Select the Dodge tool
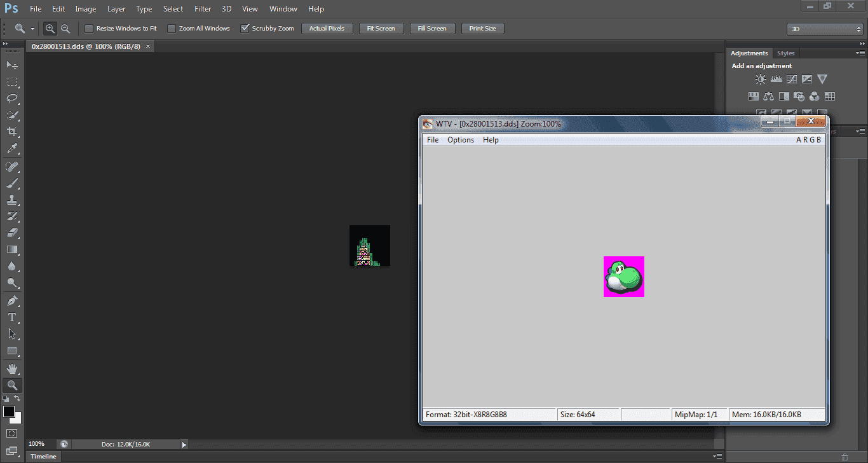Screen dimensions: 868x463 tap(12, 283)
